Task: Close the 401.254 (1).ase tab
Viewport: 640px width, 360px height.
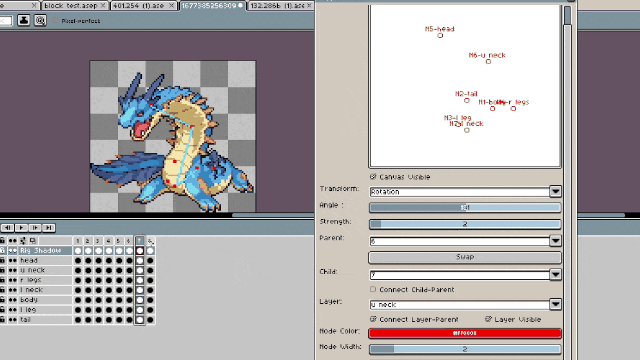Action: [x=171, y=6]
